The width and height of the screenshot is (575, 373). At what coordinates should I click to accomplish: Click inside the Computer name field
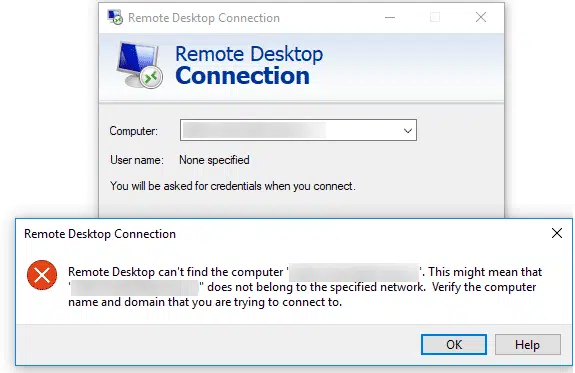[x=298, y=130]
